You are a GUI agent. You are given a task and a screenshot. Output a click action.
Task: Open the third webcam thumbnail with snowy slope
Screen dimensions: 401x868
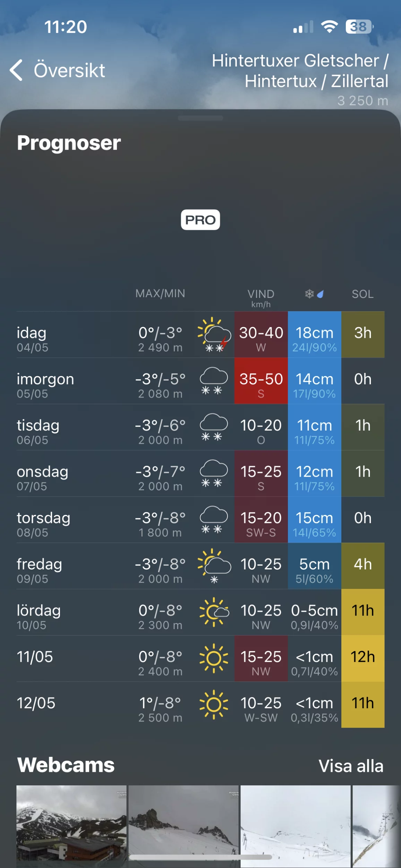pyautogui.click(x=296, y=826)
